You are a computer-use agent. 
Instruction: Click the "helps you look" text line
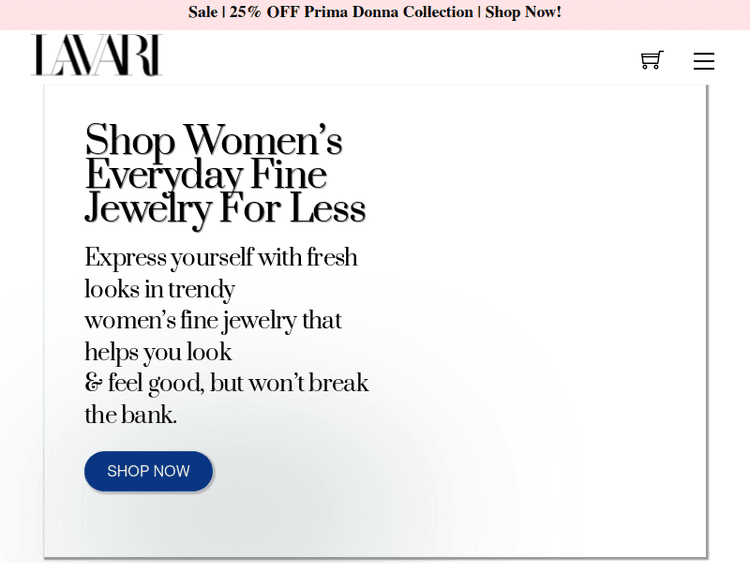tap(158, 353)
